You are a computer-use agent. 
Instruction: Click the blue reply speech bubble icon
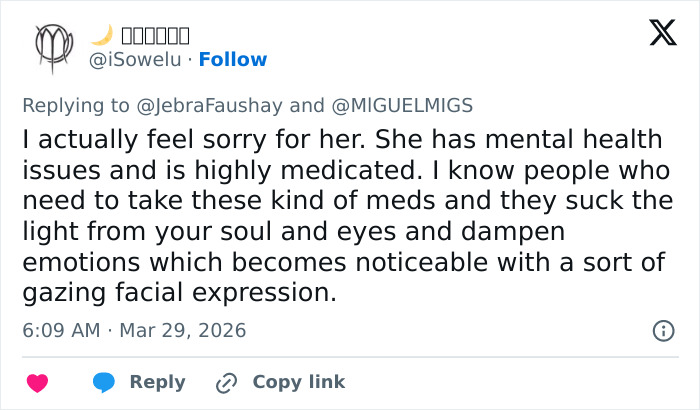click(x=105, y=382)
